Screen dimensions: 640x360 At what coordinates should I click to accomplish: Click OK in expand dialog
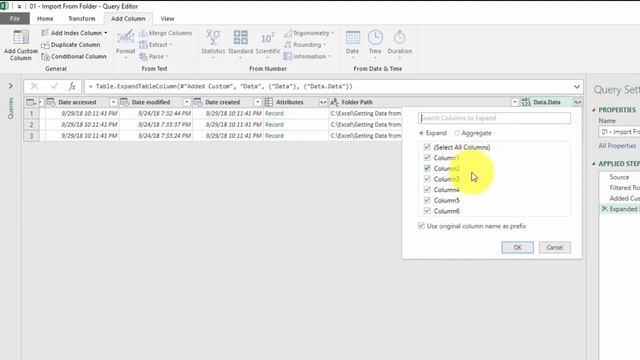tap(518, 247)
